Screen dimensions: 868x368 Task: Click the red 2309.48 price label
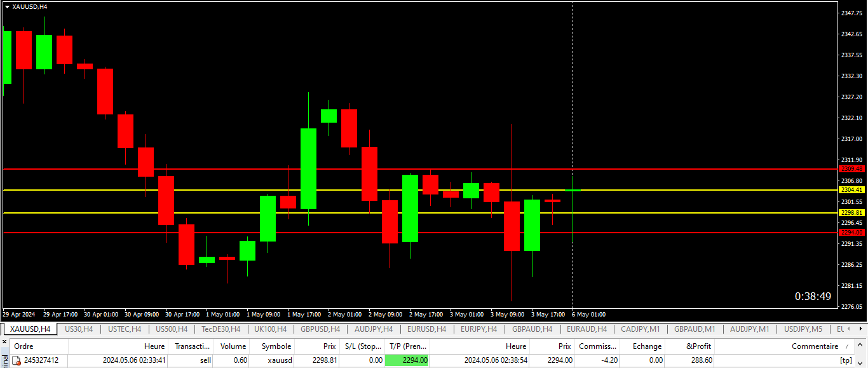tap(851, 169)
